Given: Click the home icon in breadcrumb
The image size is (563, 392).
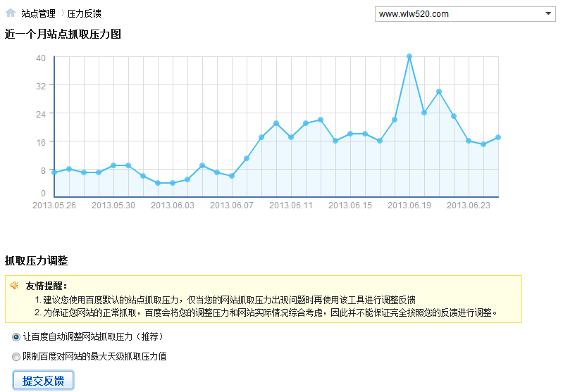Looking at the screenshot, I should pos(11,13).
